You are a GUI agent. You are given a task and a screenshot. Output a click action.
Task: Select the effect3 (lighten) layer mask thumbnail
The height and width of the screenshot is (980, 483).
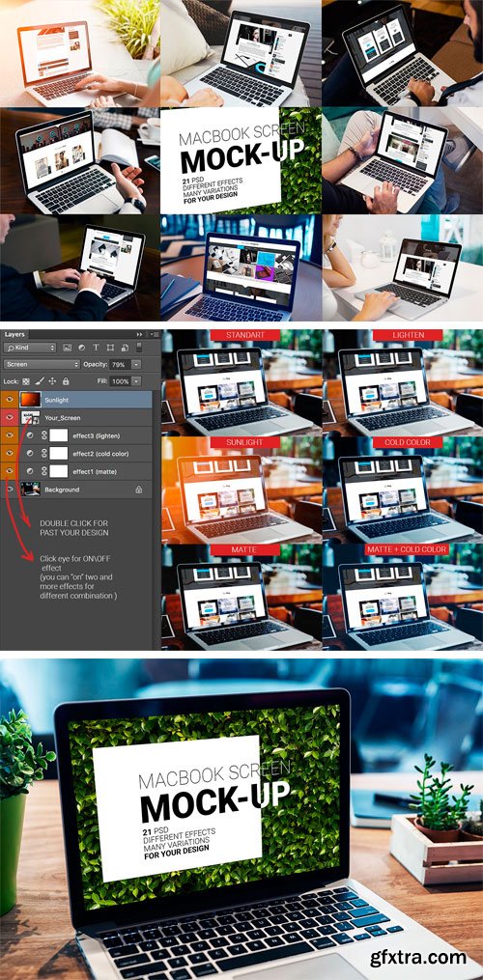(59, 435)
